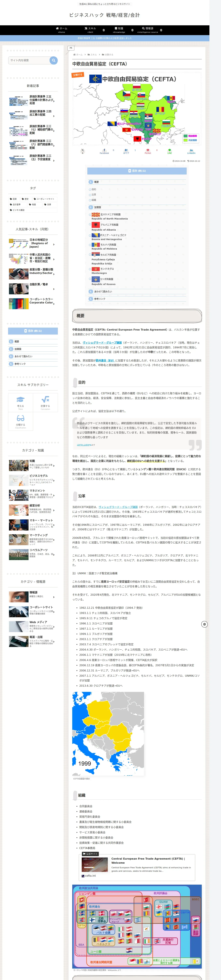Jump to 参考リンク in sidebar contents

coord(20,364)
